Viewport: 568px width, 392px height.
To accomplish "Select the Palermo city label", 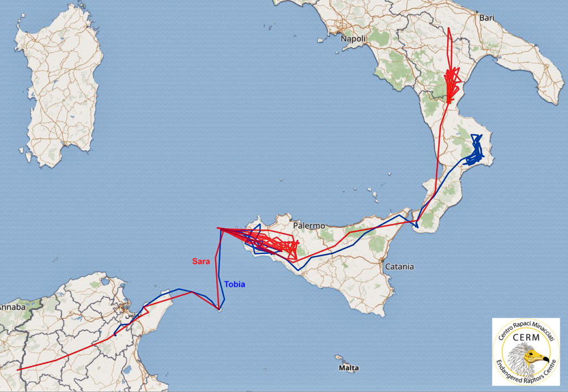I will tap(309, 226).
